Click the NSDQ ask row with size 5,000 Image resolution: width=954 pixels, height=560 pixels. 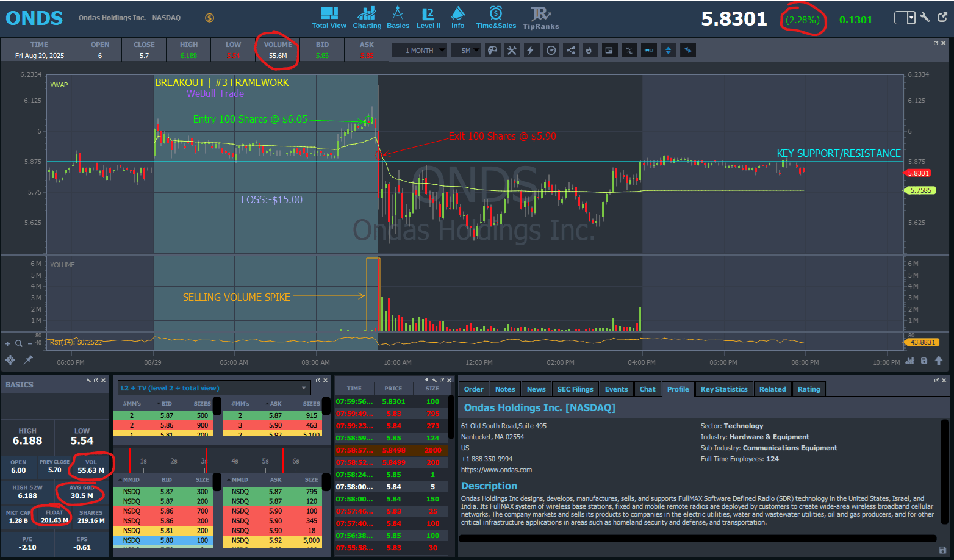pos(272,540)
